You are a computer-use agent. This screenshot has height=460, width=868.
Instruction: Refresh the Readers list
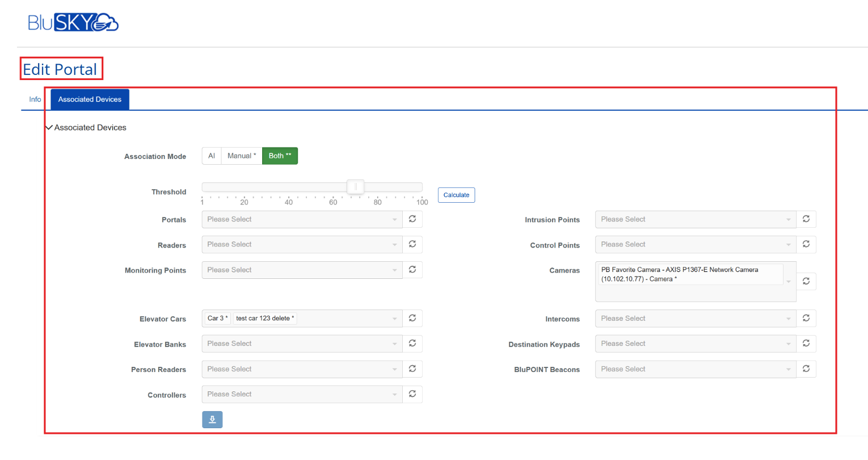pos(412,244)
